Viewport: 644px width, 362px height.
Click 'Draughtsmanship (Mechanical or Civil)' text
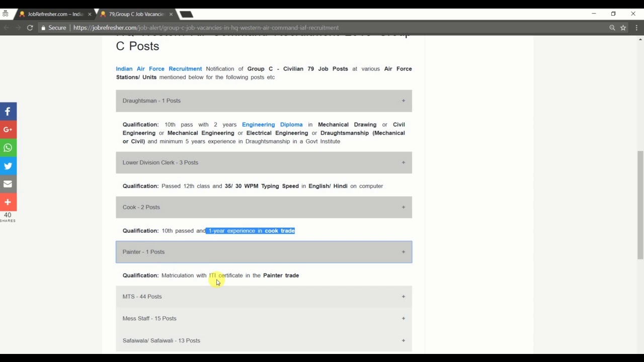coord(264,137)
